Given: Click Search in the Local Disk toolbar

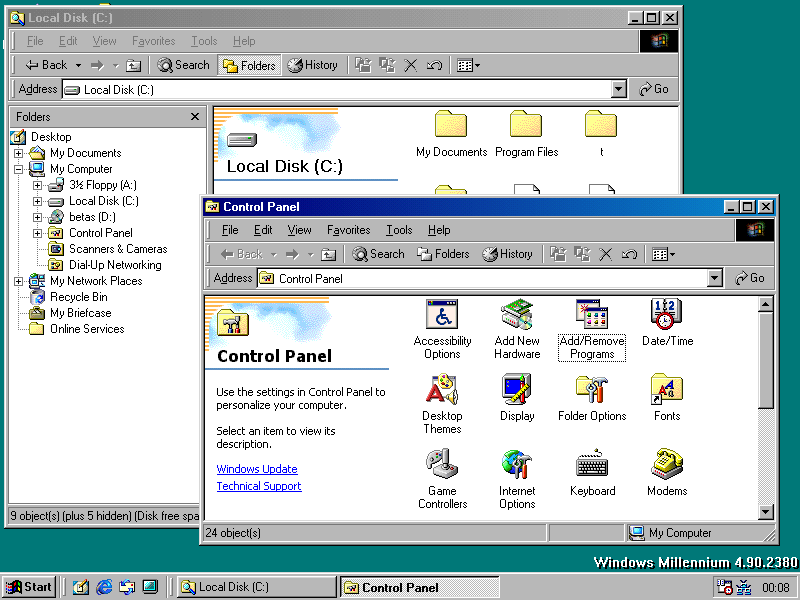Looking at the screenshot, I should point(183,65).
